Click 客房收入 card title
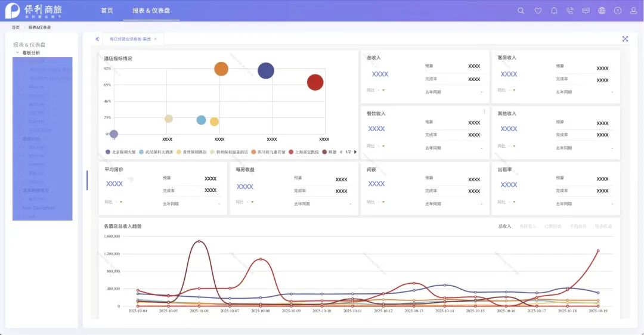Viewport: 644px width, 335px height. pos(507,57)
